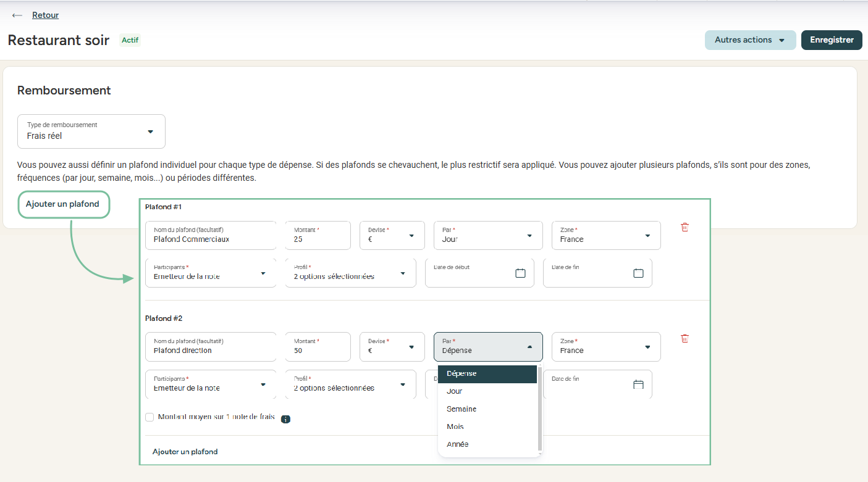Click the info icon beside Montant moyen
This screenshot has width=868, height=482.
285,419
